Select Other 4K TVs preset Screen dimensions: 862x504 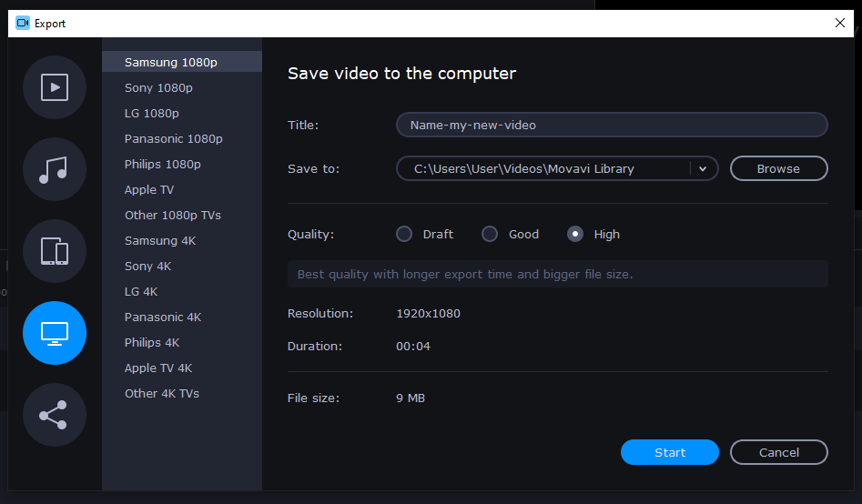click(x=162, y=394)
